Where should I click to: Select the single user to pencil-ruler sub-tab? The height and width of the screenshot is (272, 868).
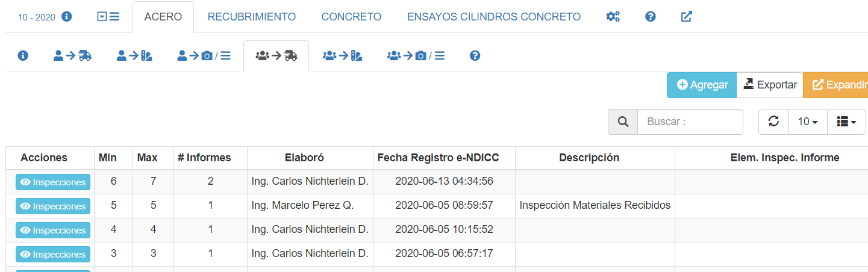[134, 56]
